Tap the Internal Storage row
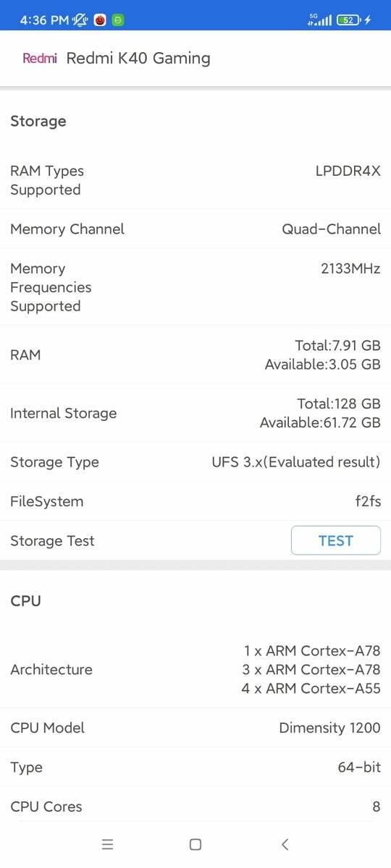This screenshot has width=391, height=868. 195,413
